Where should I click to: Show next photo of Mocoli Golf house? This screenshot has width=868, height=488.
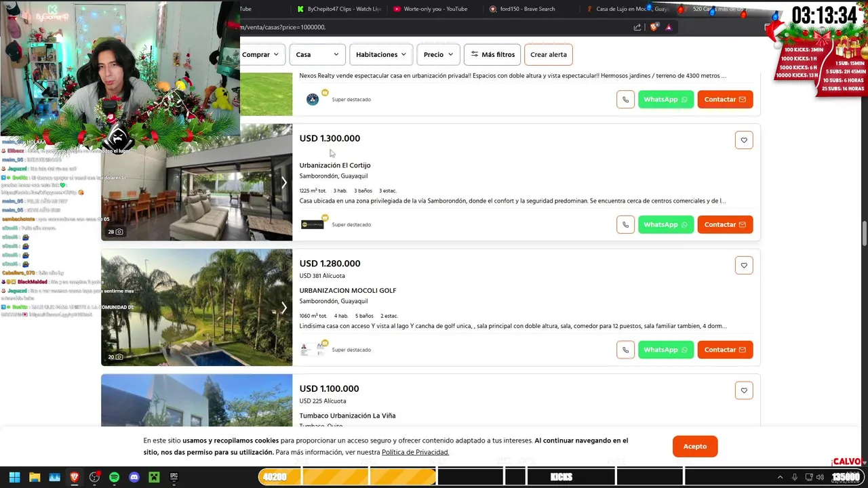[x=284, y=308]
